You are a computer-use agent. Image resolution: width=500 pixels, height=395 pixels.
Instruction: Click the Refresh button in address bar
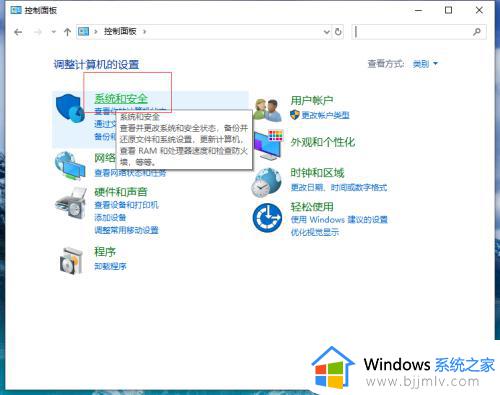(338, 32)
